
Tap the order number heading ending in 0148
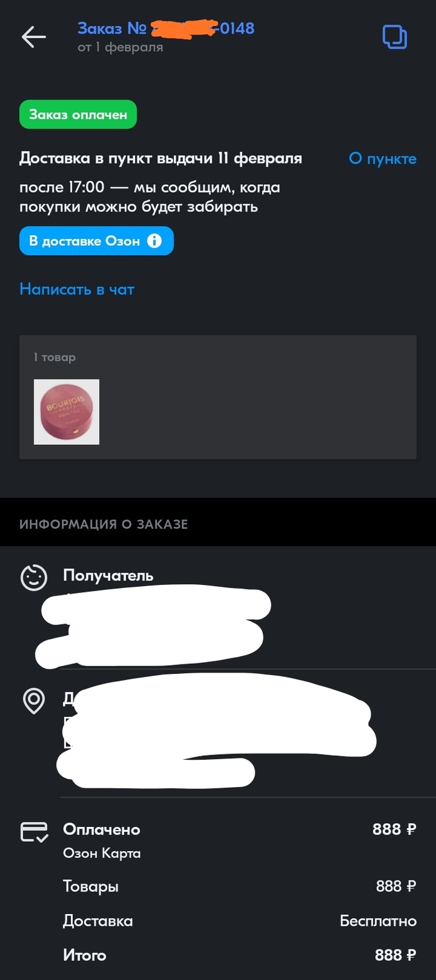click(166, 28)
